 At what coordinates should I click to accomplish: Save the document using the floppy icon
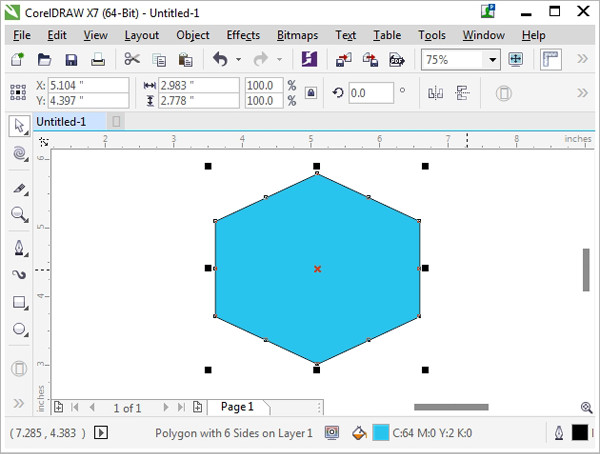point(71,60)
